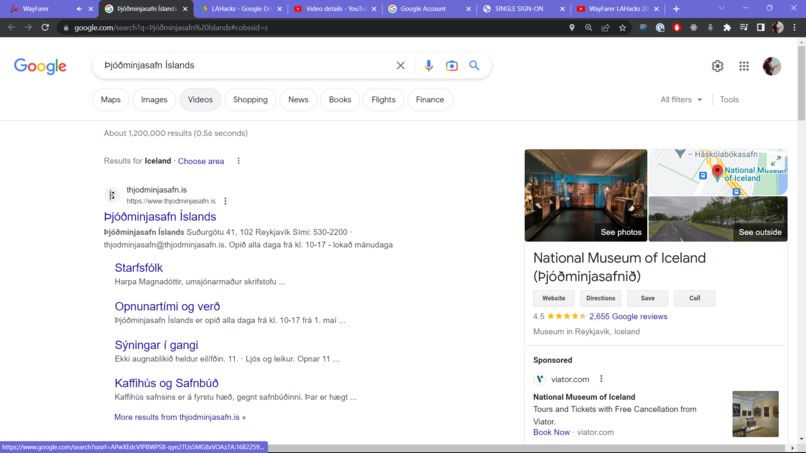Click the Directions button for the museum
Image resolution: width=806 pixels, height=453 pixels.
[x=600, y=298]
